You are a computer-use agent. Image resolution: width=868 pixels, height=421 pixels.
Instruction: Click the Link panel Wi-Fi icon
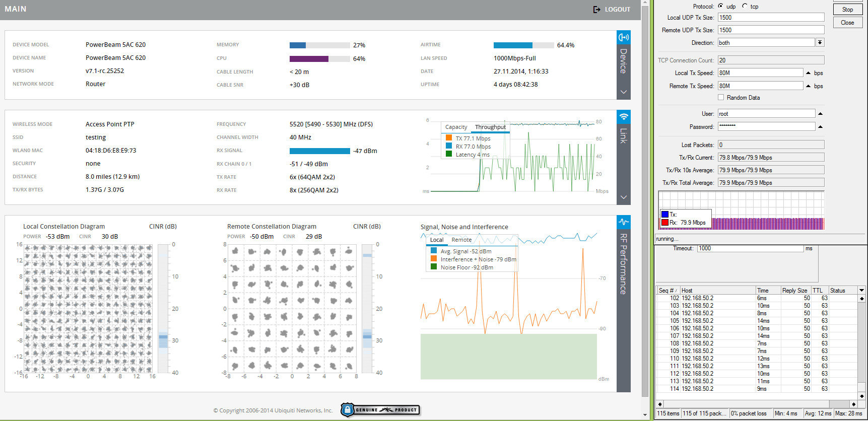click(x=624, y=117)
